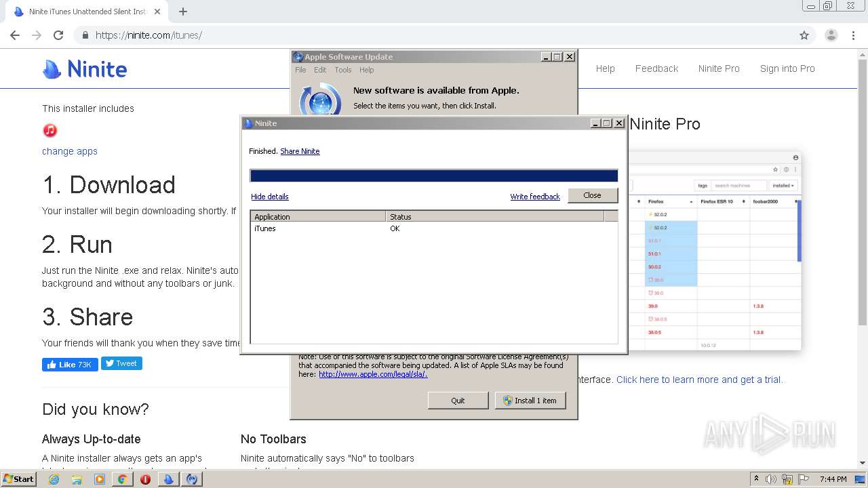Click Hide details in Ninite dialog
868x488 pixels.
270,197
